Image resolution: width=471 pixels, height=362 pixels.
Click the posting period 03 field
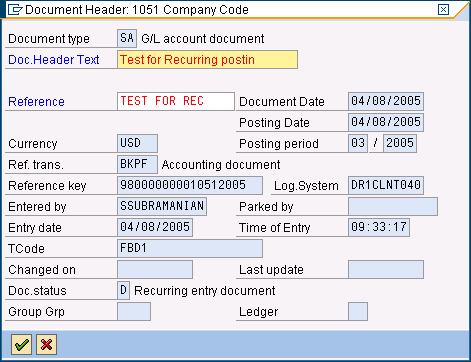[x=358, y=143]
